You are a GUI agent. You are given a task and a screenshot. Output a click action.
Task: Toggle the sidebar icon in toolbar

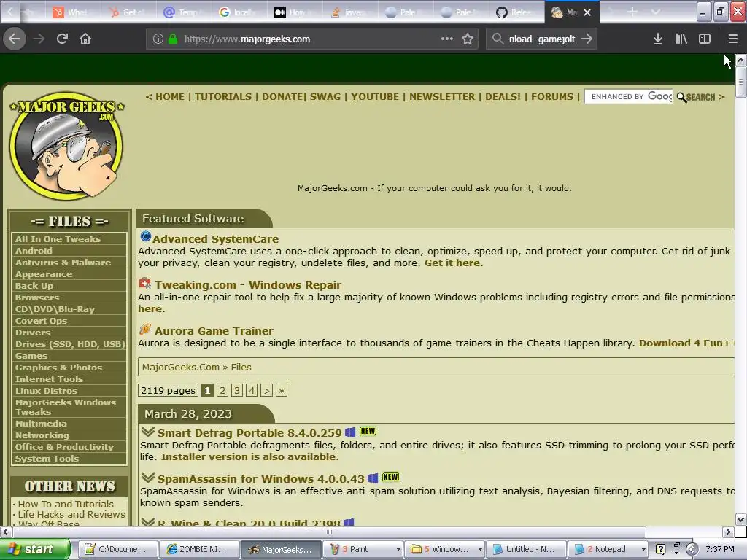(705, 39)
